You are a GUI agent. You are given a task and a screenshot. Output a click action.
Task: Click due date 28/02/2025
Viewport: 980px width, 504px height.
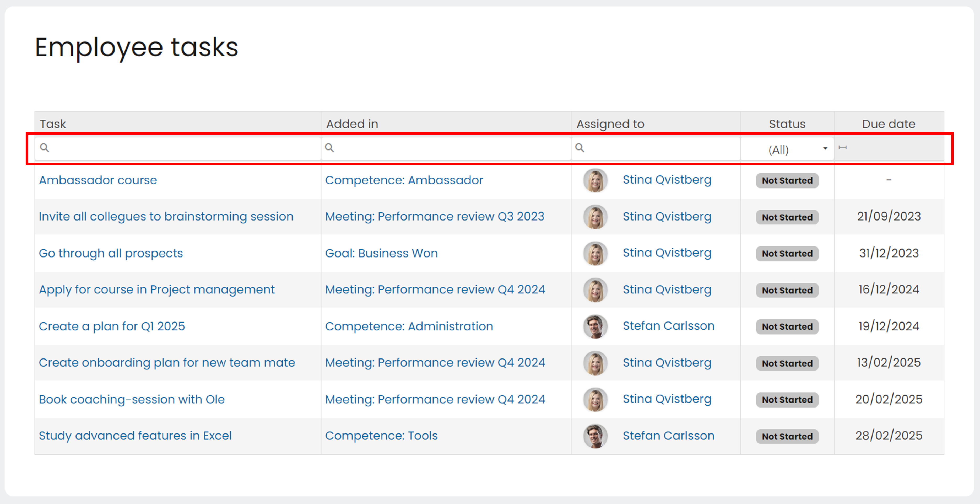889,436
